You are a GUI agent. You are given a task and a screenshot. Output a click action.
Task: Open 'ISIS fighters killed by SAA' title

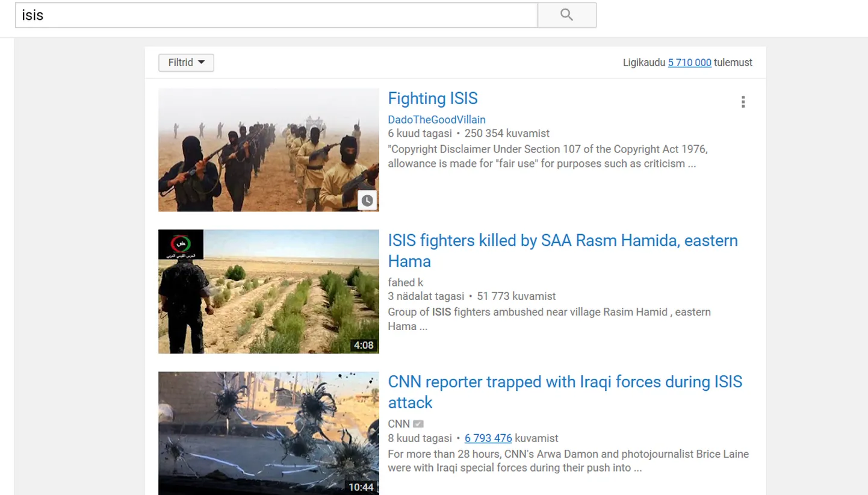pyautogui.click(x=563, y=251)
